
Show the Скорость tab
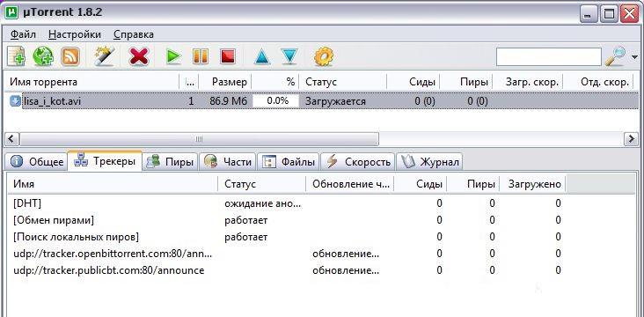point(358,162)
